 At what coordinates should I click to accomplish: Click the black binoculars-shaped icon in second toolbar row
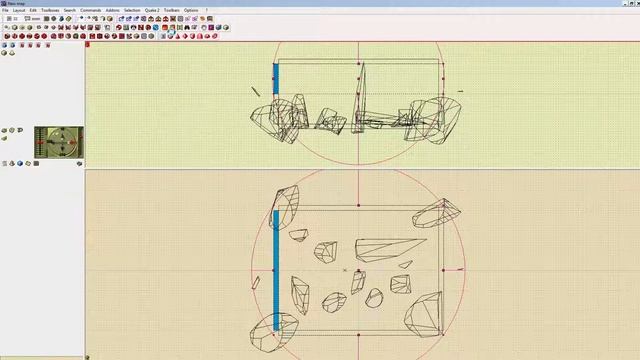tap(187, 27)
